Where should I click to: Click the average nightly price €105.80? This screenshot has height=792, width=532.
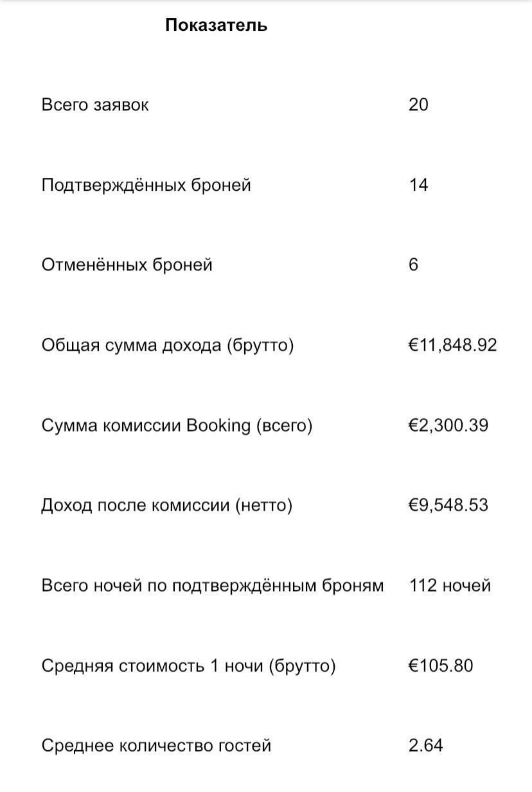tap(440, 665)
